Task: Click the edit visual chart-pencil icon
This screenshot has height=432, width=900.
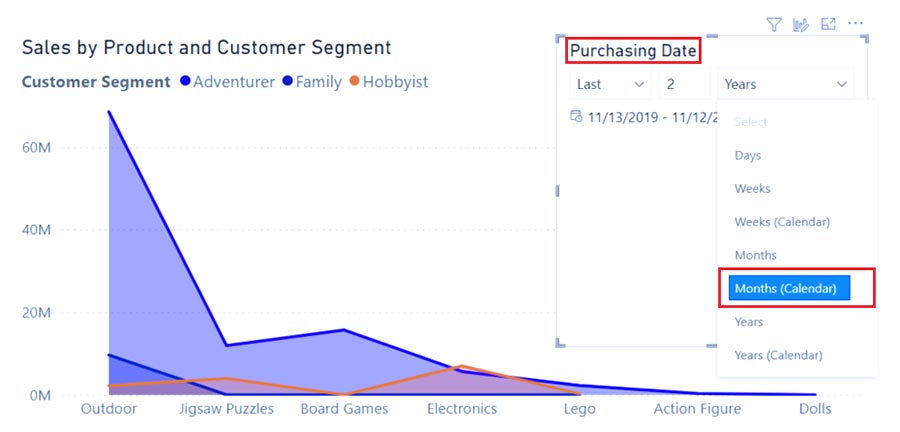Action: tap(801, 24)
